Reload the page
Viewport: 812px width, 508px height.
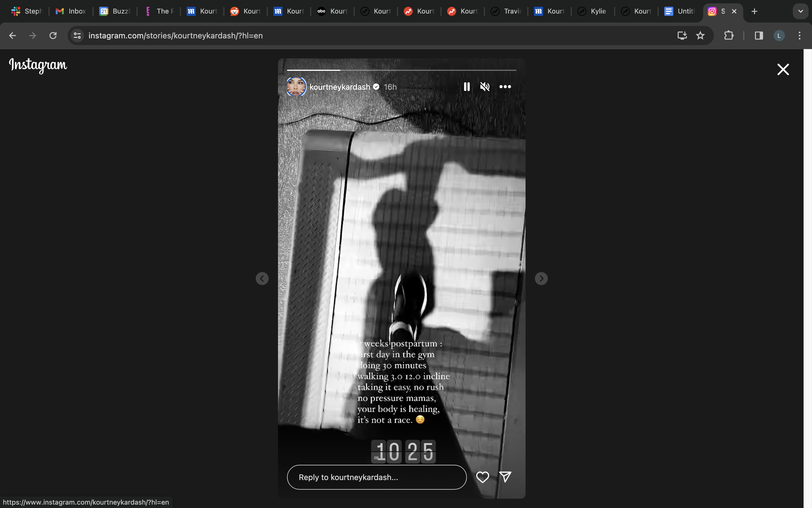pos(53,36)
